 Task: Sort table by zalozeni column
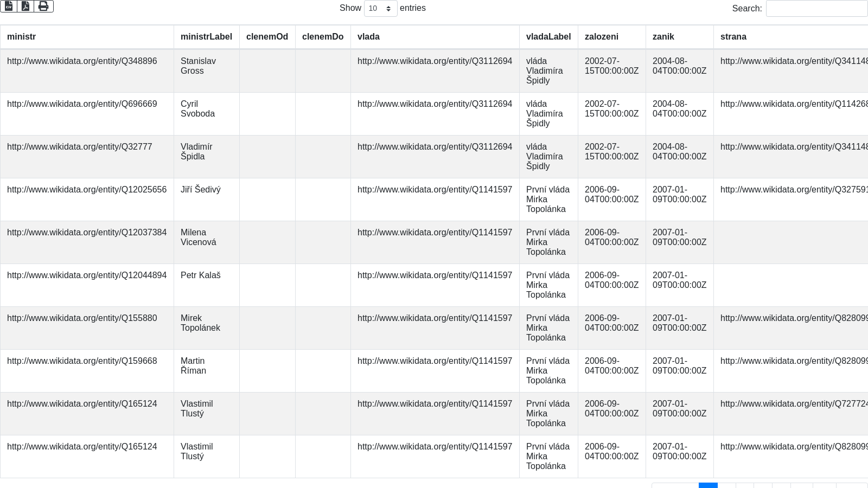point(601,37)
